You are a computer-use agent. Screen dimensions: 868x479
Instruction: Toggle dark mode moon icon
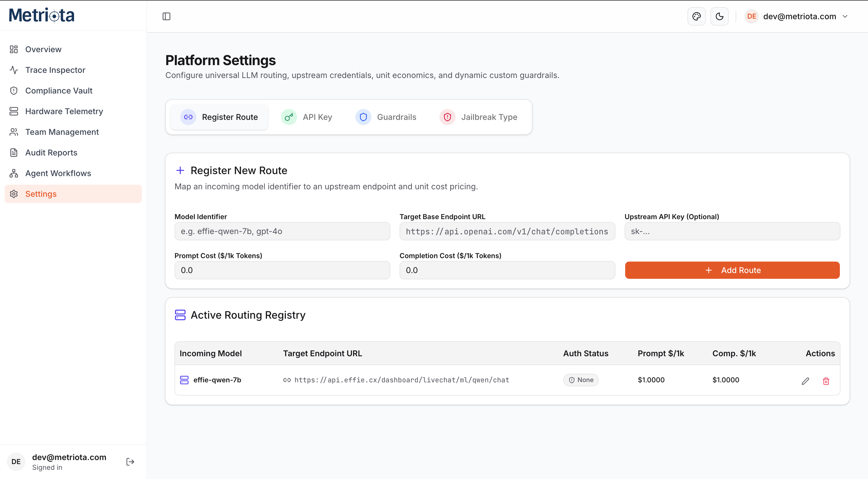click(719, 16)
